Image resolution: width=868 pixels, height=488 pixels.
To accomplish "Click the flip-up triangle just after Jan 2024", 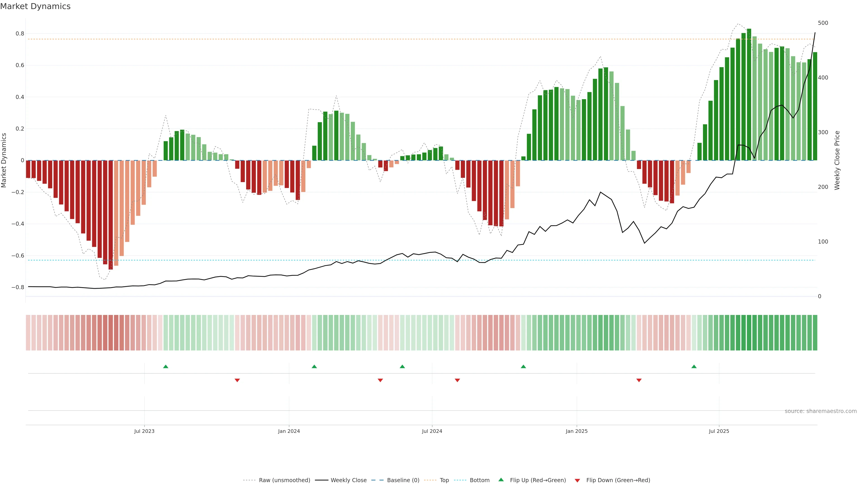I will click(314, 366).
